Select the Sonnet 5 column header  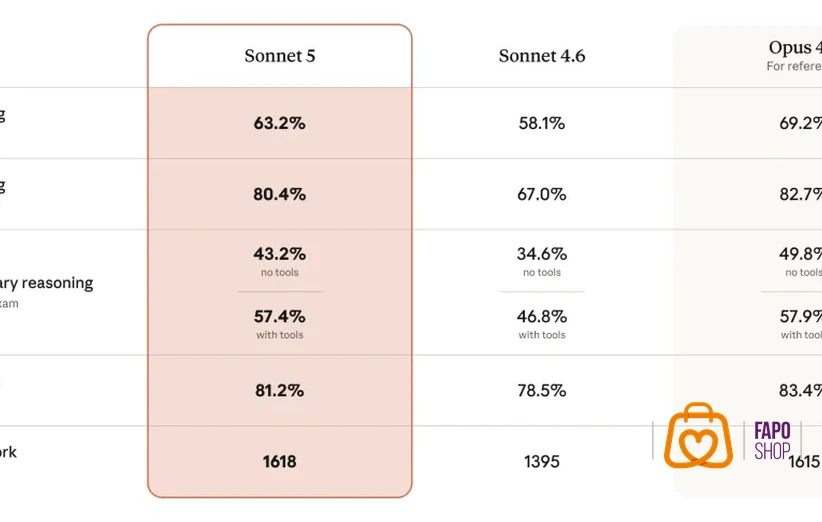pos(280,56)
